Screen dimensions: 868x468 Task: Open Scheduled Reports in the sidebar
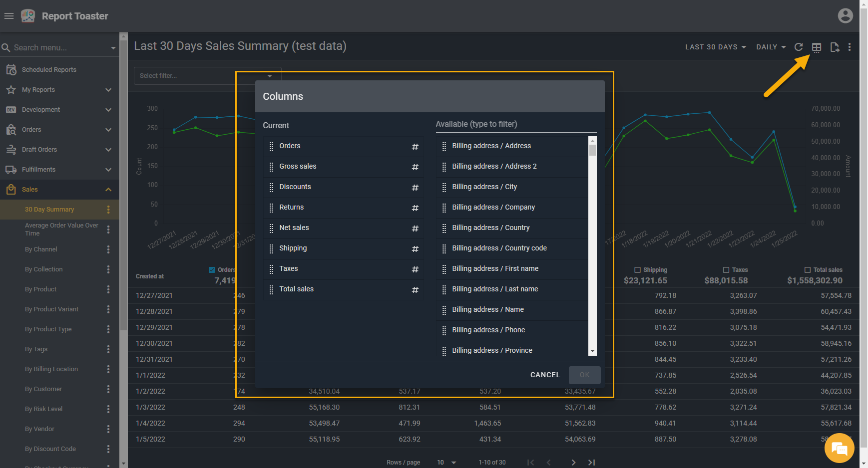coord(49,70)
